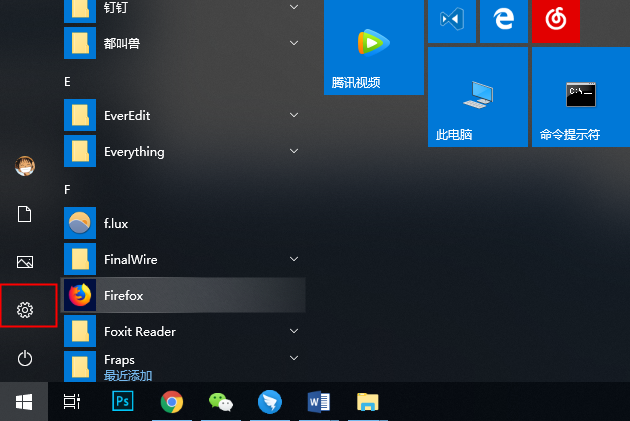
Task: Expand the 钉钉 folder chevron
Action: pyautogui.click(x=294, y=7)
